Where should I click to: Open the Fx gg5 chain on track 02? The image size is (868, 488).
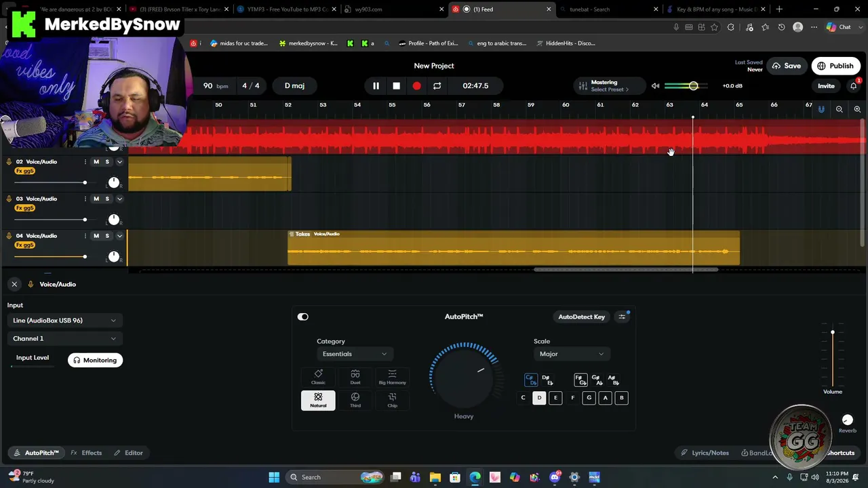point(24,171)
